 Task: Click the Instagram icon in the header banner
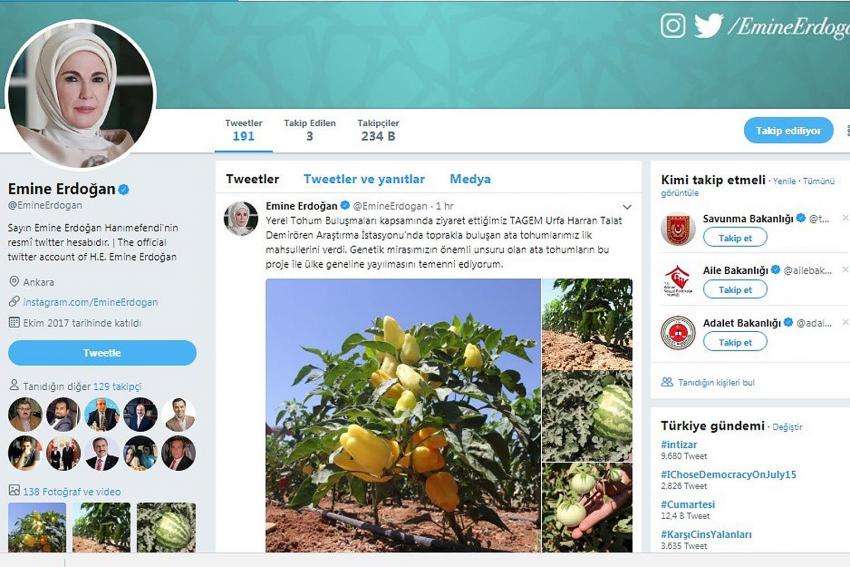pyautogui.click(x=673, y=25)
